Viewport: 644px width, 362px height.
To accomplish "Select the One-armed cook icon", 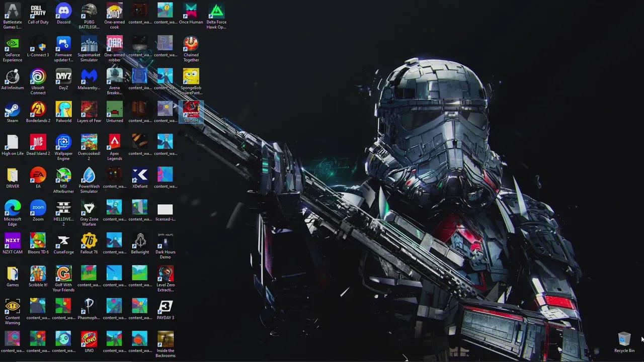I will tap(115, 16).
